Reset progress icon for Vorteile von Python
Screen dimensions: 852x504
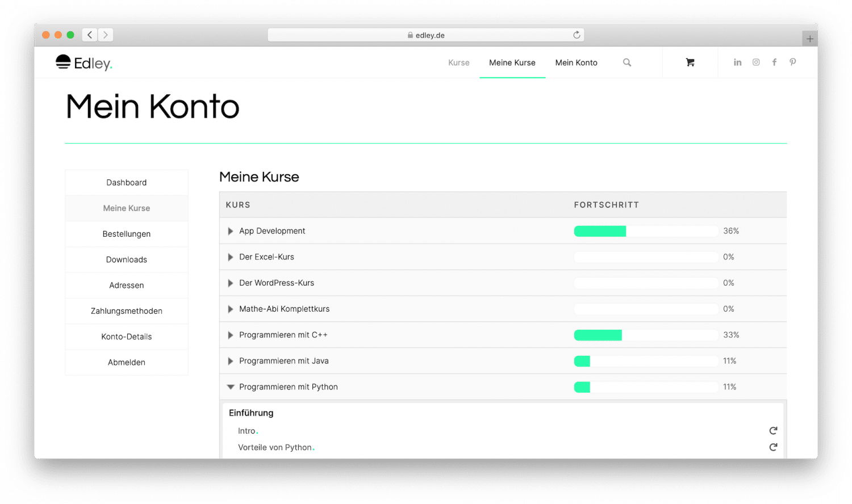tap(773, 447)
